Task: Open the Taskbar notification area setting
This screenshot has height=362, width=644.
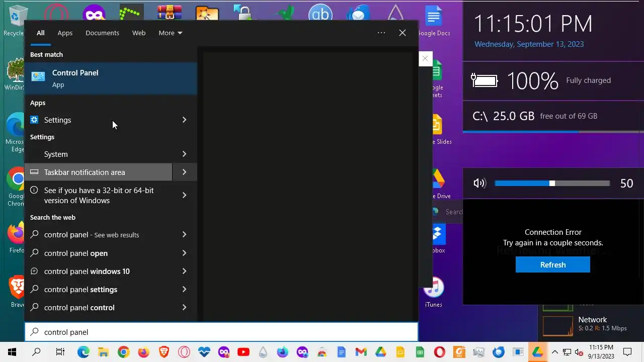Action: click(99, 172)
